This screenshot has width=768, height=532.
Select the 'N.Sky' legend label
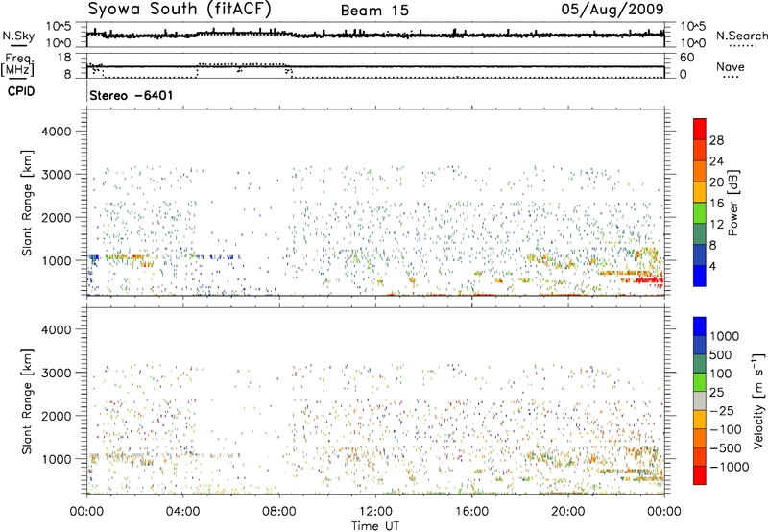coord(18,36)
